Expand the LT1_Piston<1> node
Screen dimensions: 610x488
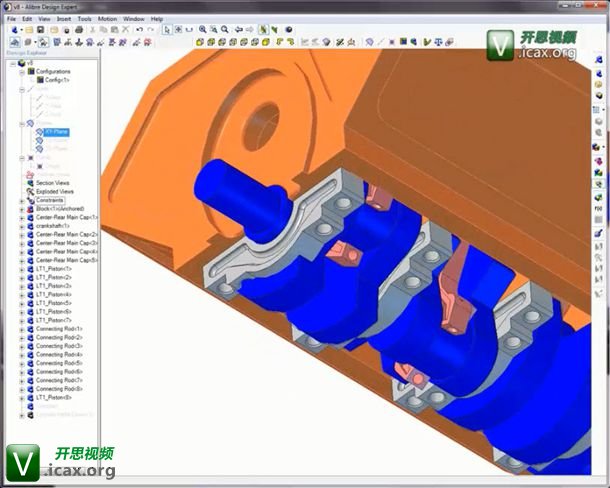(22, 269)
